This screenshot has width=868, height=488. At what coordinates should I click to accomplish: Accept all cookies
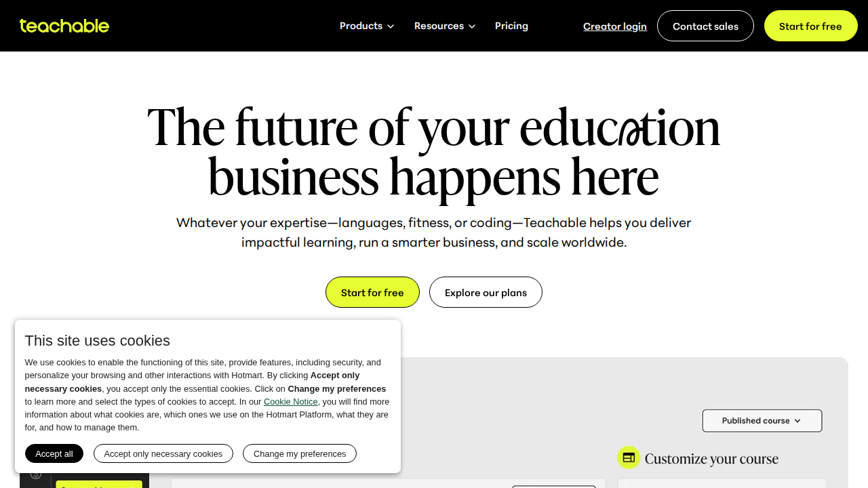pos(54,453)
